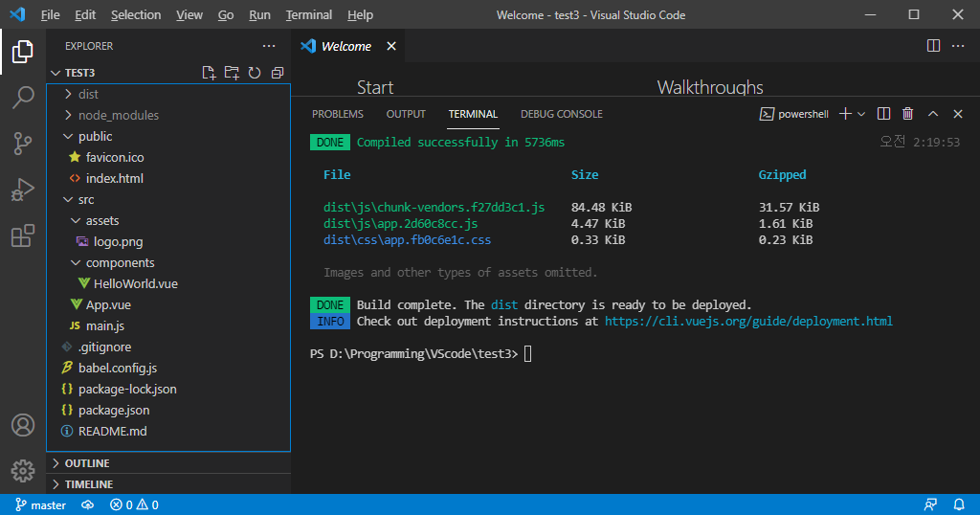980x515 pixels.
Task: Open the Search view in activity bar
Action: coord(23,98)
